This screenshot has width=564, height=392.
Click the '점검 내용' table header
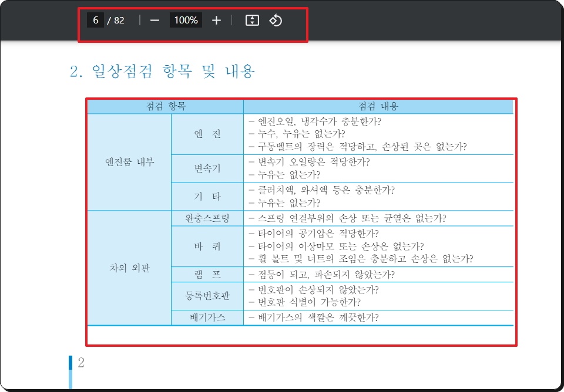click(x=378, y=106)
